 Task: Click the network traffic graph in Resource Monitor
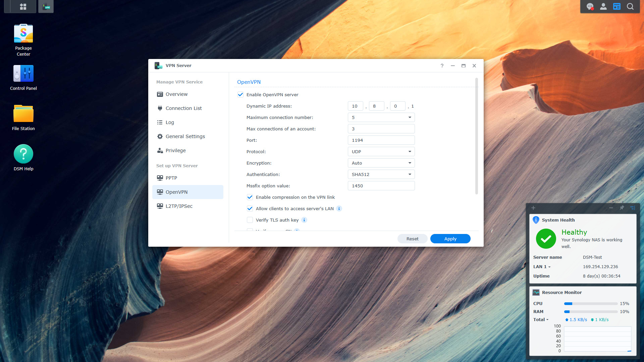click(x=598, y=339)
